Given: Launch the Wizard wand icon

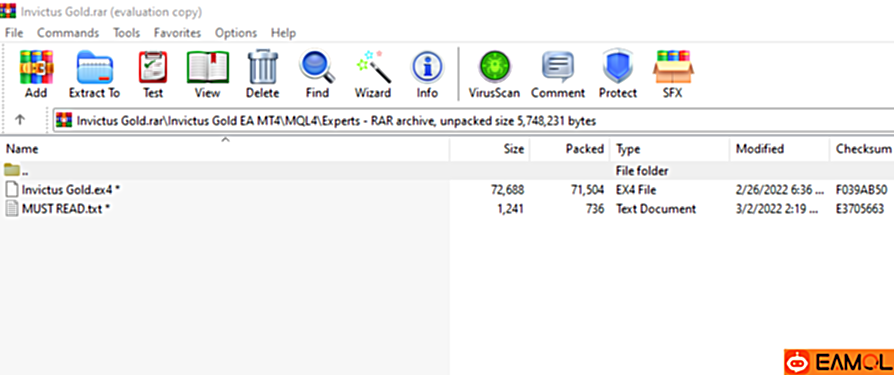Looking at the screenshot, I should [x=373, y=67].
